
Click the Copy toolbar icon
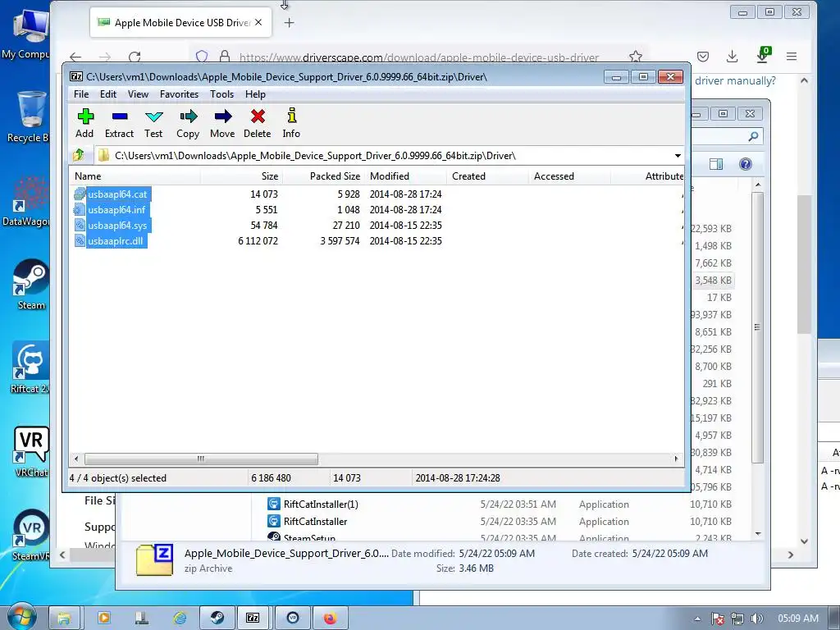tap(188, 123)
